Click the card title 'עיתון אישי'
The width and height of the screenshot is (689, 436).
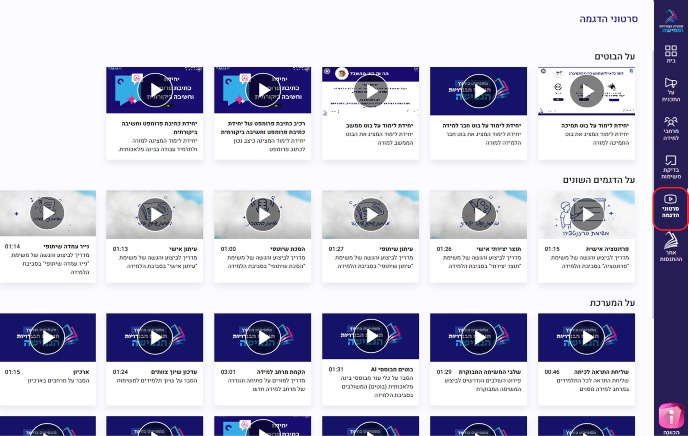tap(183, 249)
